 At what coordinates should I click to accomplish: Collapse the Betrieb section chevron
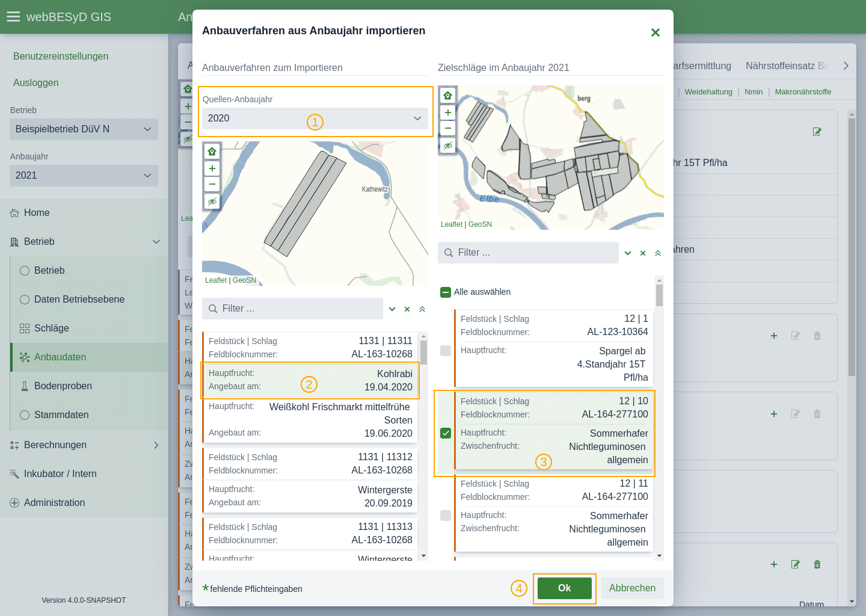click(156, 242)
